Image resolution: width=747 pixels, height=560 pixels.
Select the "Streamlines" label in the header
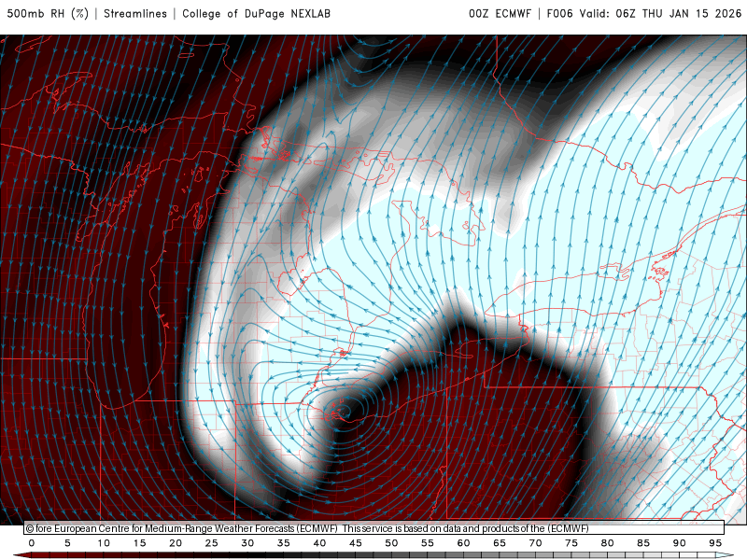[135, 13]
